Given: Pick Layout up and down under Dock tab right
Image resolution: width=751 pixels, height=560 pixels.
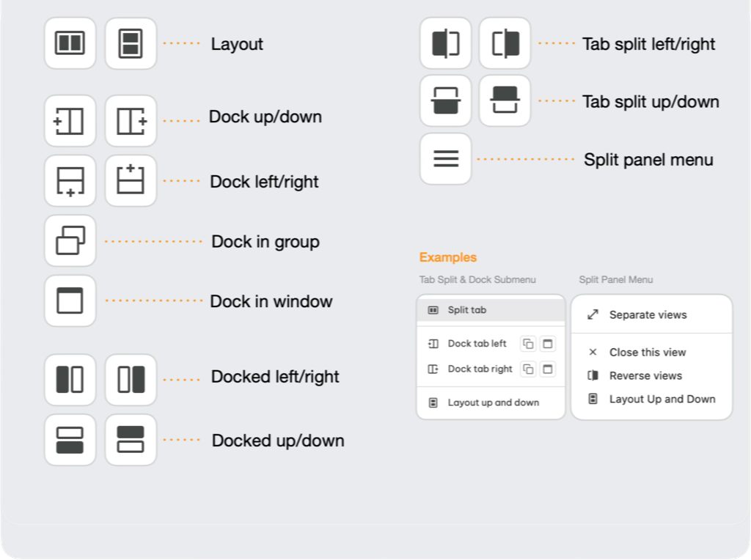Looking at the screenshot, I should [493, 402].
